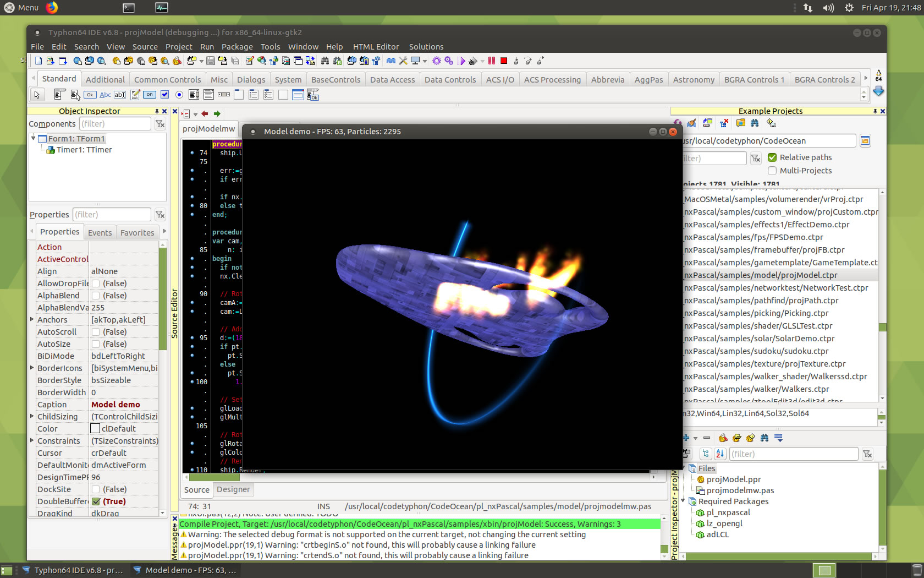Toggle the AutoSize property checkbox

(96, 344)
